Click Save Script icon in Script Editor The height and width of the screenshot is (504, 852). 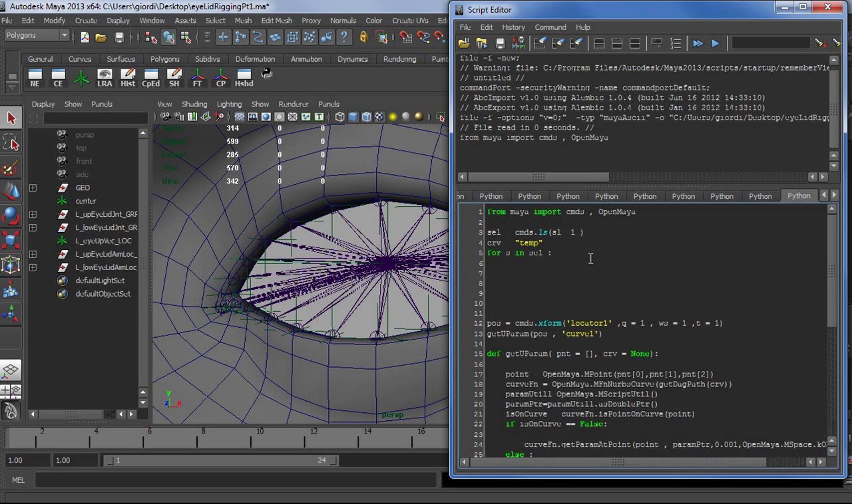click(x=500, y=44)
